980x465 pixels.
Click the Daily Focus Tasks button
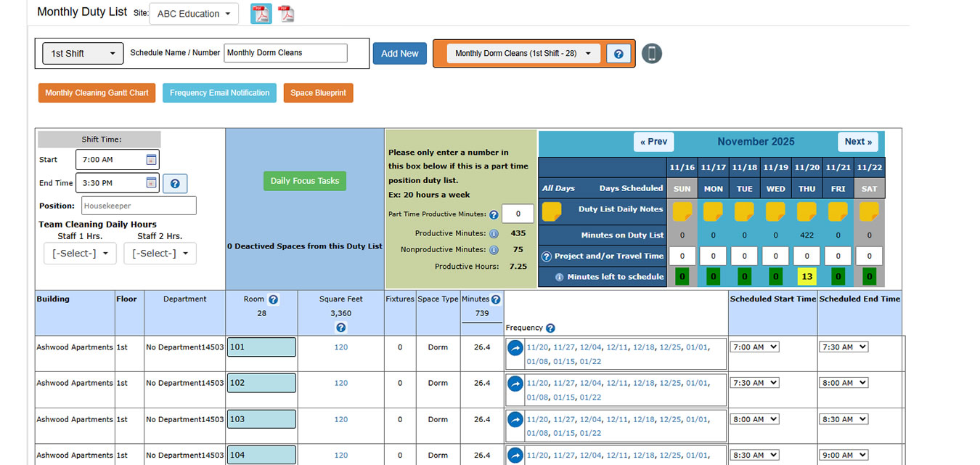click(x=304, y=181)
